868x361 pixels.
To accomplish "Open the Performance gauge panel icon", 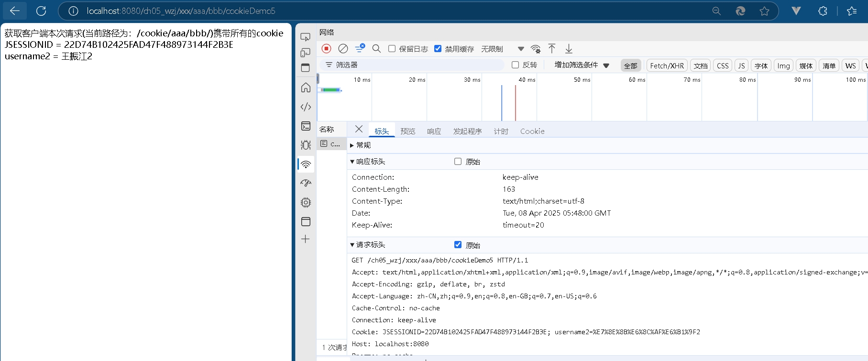I will pyautogui.click(x=306, y=183).
